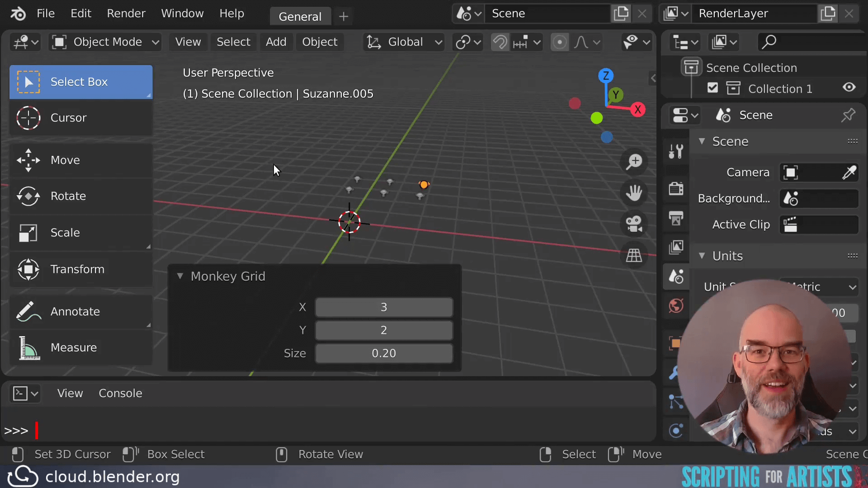
Task: Open Python console editor type dropdown
Action: click(25, 394)
